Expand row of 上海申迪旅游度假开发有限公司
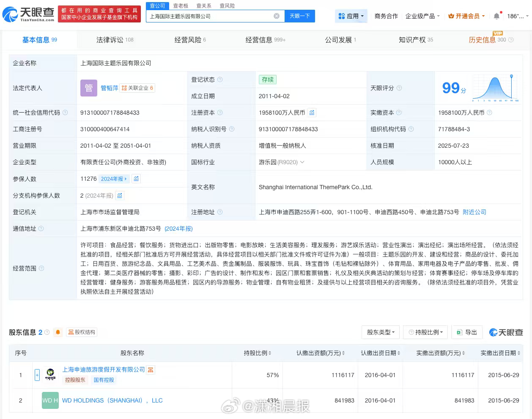This screenshot has width=532, height=419. (x=37, y=375)
